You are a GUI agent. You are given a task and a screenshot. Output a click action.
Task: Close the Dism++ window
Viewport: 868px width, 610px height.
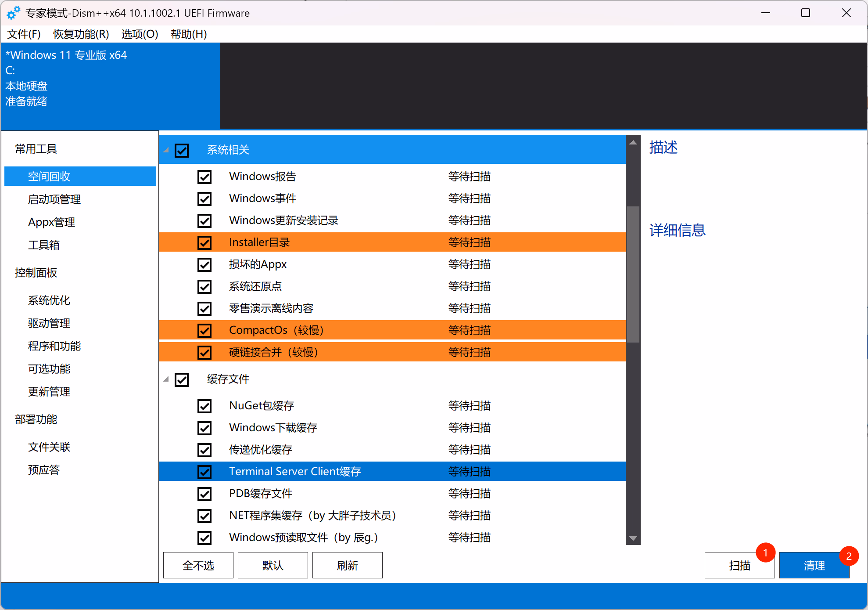(846, 13)
